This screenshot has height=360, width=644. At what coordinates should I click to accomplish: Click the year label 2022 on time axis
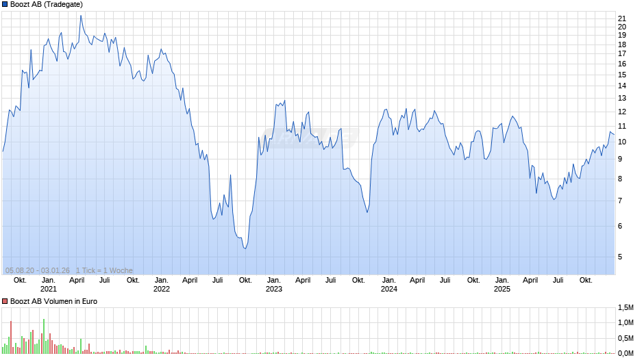162,289
